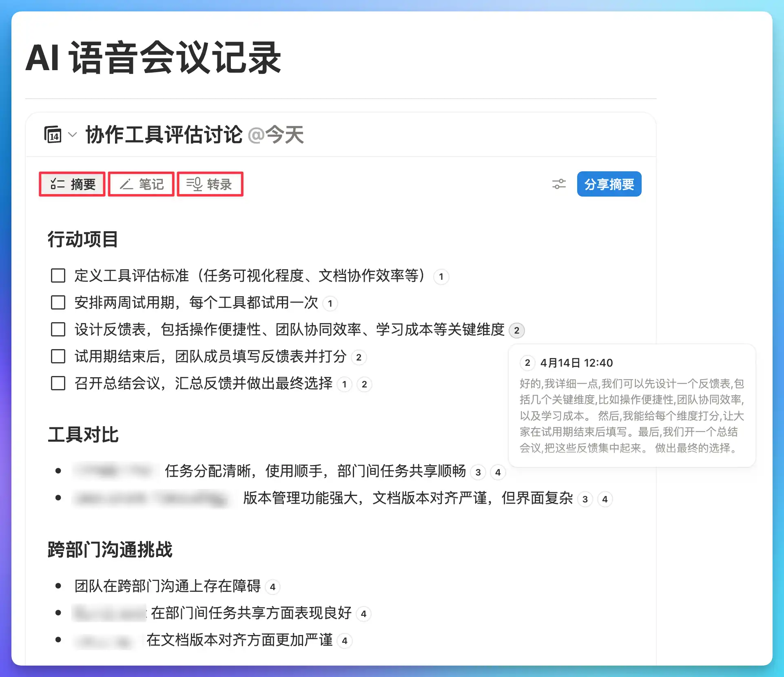Click the meeting notes calendar icon
This screenshot has width=784, height=677.
pyautogui.click(x=53, y=135)
